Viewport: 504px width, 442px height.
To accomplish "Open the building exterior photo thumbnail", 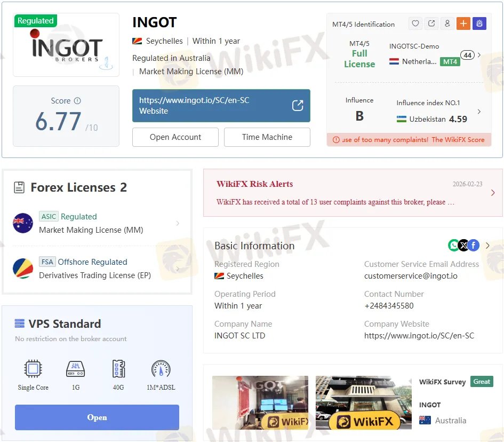I will point(364,402).
